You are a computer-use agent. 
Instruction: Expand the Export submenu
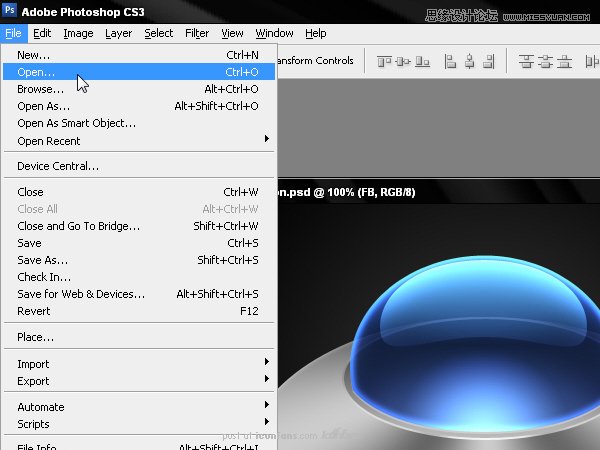click(139, 381)
